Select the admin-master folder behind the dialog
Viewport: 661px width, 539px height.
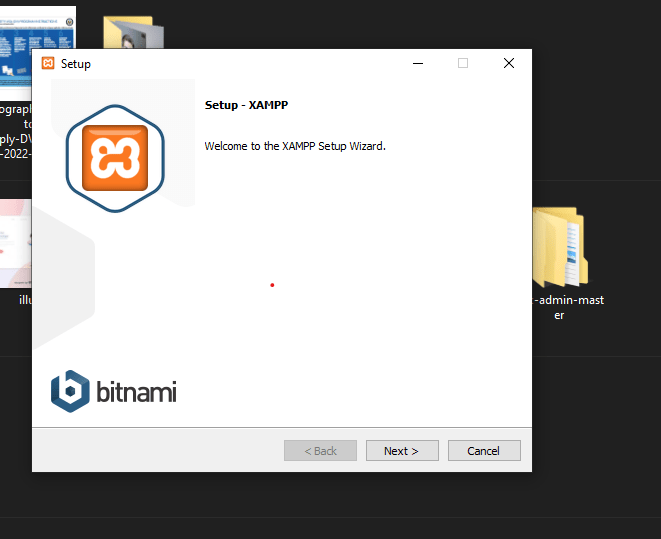[x=560, y=247]
